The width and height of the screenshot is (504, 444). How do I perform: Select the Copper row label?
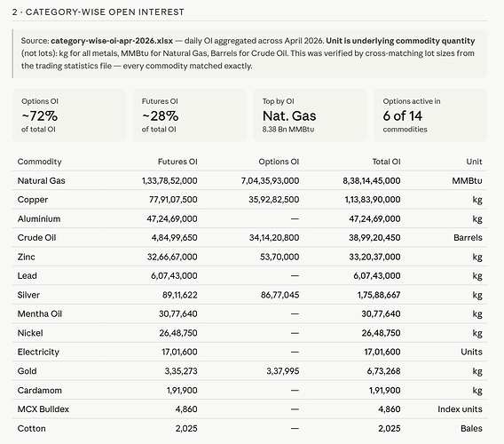(33, 200)
